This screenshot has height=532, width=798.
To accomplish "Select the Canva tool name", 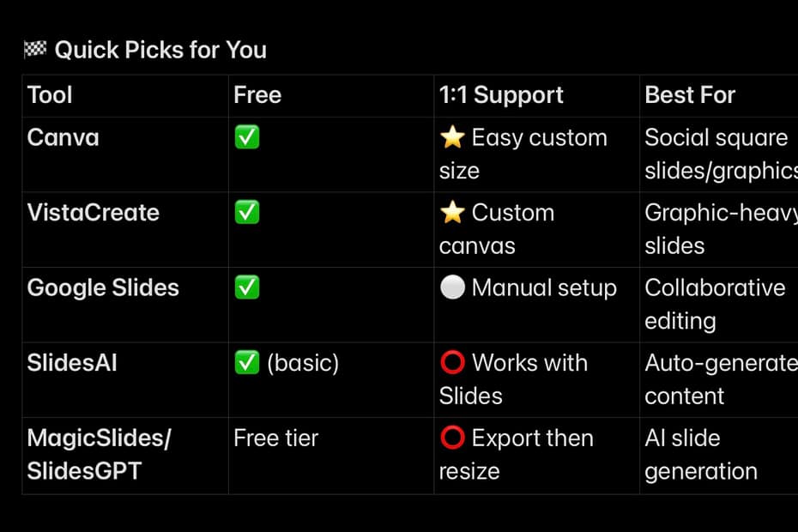I will [x=63, y=137].
